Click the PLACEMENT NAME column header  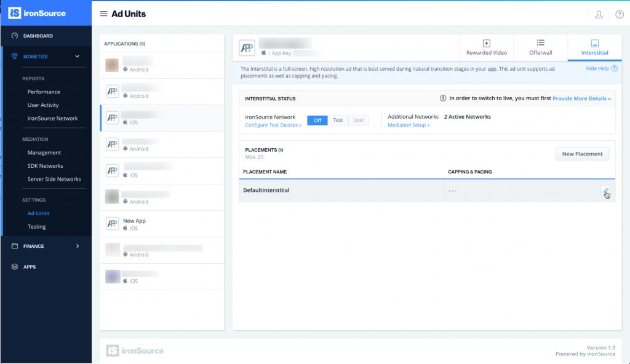[x=265, y=172]
